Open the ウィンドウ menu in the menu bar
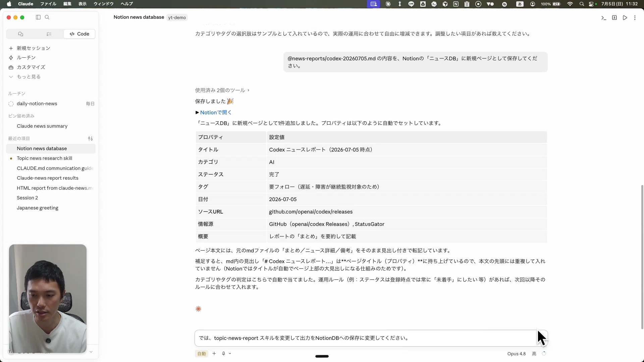This screenshot has width=644, height=362. pos(104,4)
